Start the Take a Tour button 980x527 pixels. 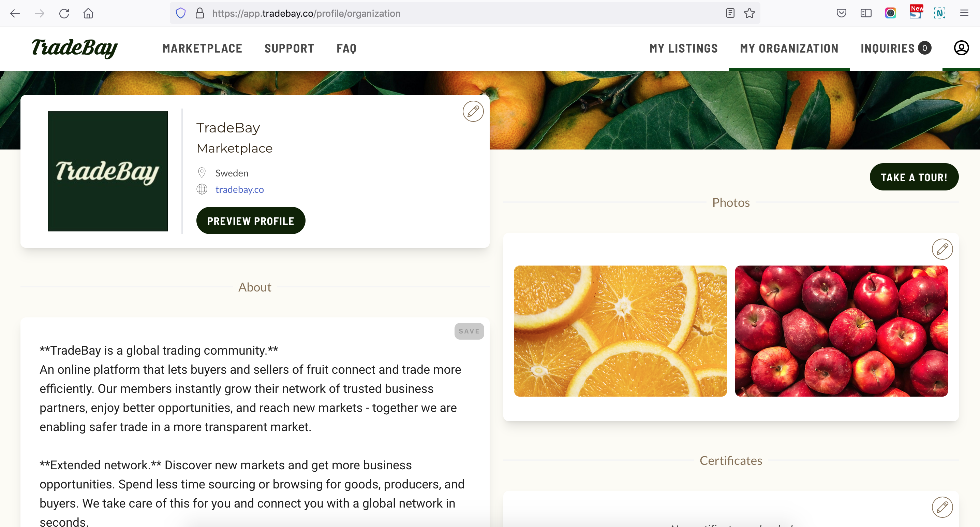[914, 177]
